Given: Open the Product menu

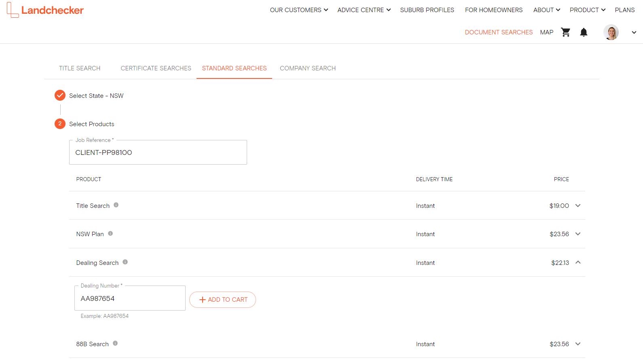Looking at the screenshot, I should pyautogui.click(x=587, y=10).
